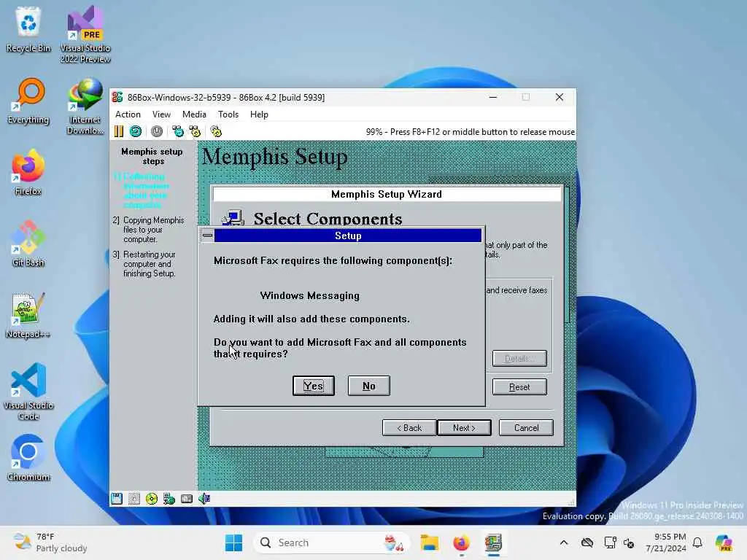Click the grey ACPI power button icon
This screenshot has height=560, width=747.
pyautogui.click(x=157, y=131)
